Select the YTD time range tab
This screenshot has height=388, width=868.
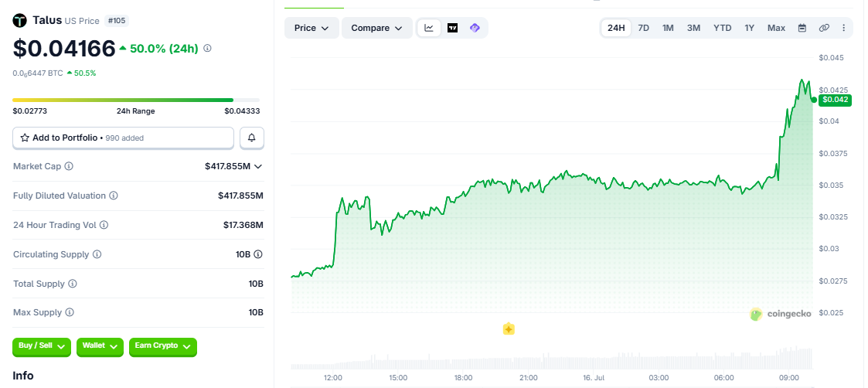(x=723, y=28)
